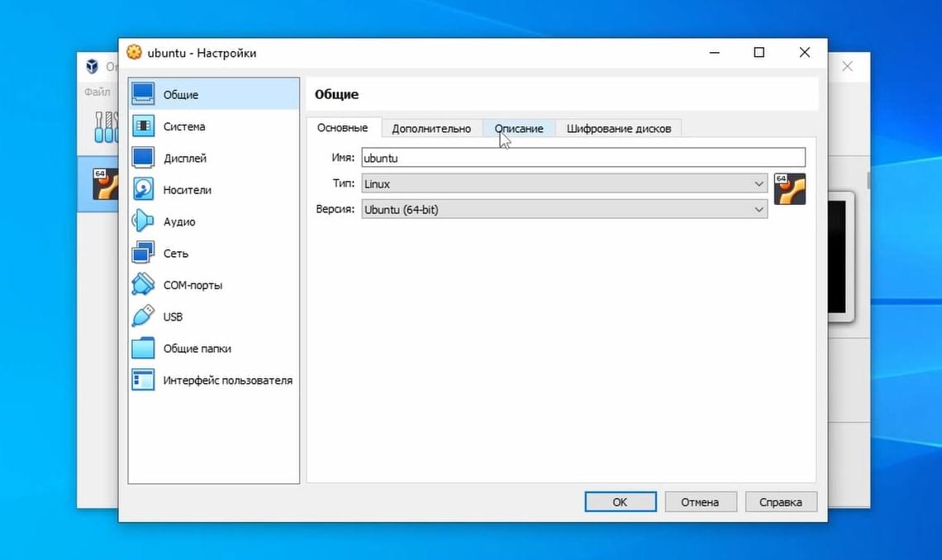Switch to the Основные tab
This screenshot has height=560, width=942.
pos(342,128)
